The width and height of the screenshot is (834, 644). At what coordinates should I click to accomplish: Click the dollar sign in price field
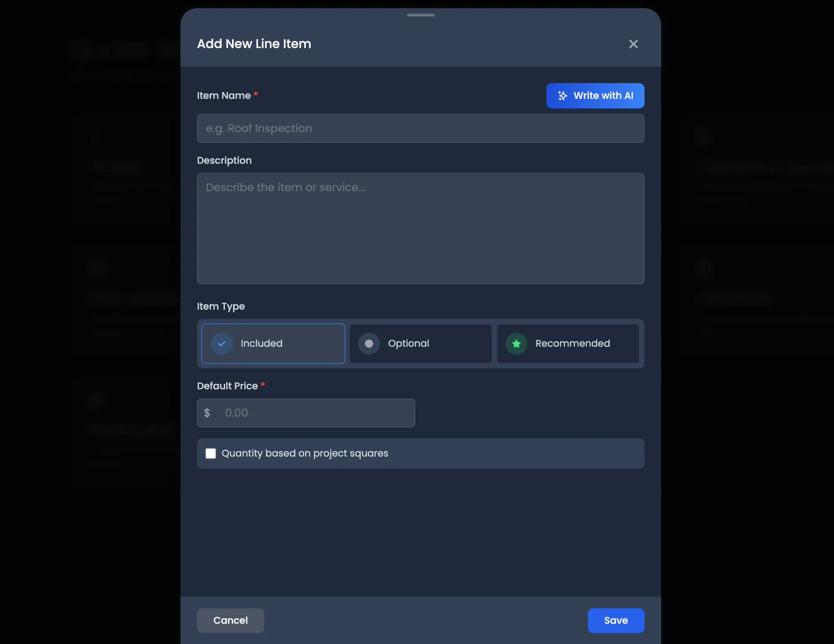(207, 413)
